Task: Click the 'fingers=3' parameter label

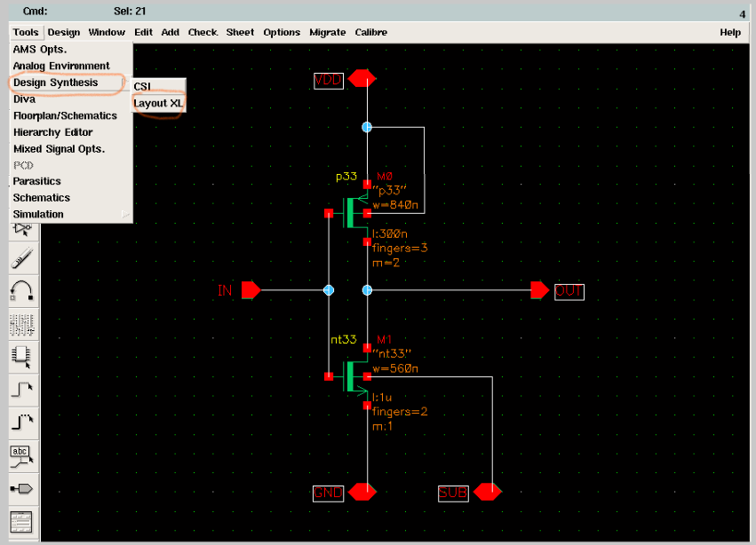Action: (400, 249)
